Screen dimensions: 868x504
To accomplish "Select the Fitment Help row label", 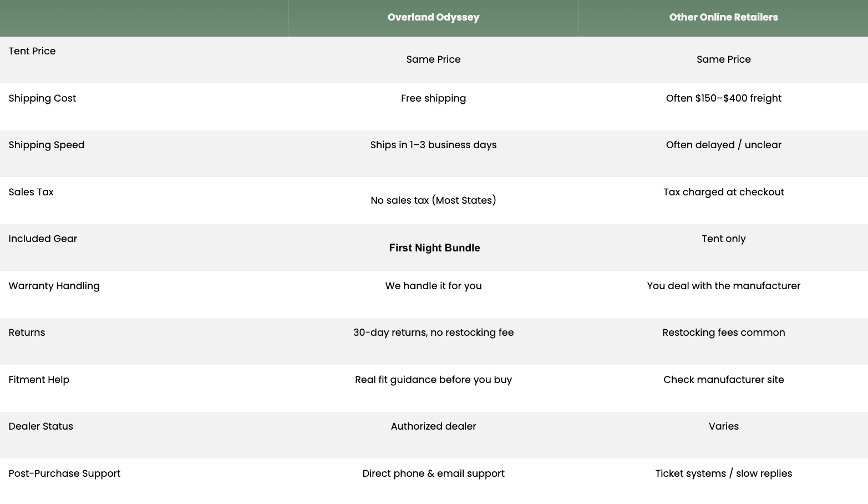I will click(x=39, y=380).
